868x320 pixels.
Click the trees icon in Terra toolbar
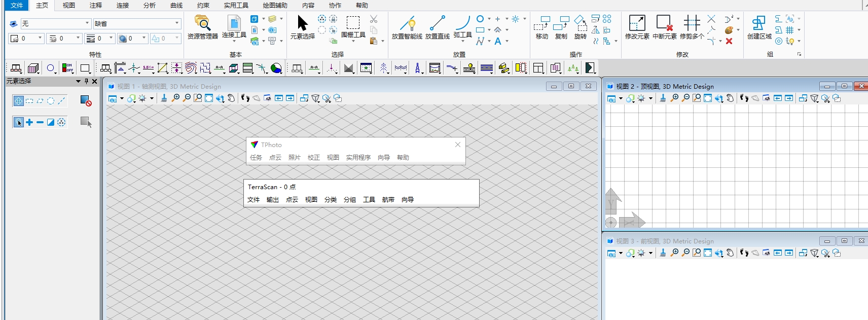573,68
